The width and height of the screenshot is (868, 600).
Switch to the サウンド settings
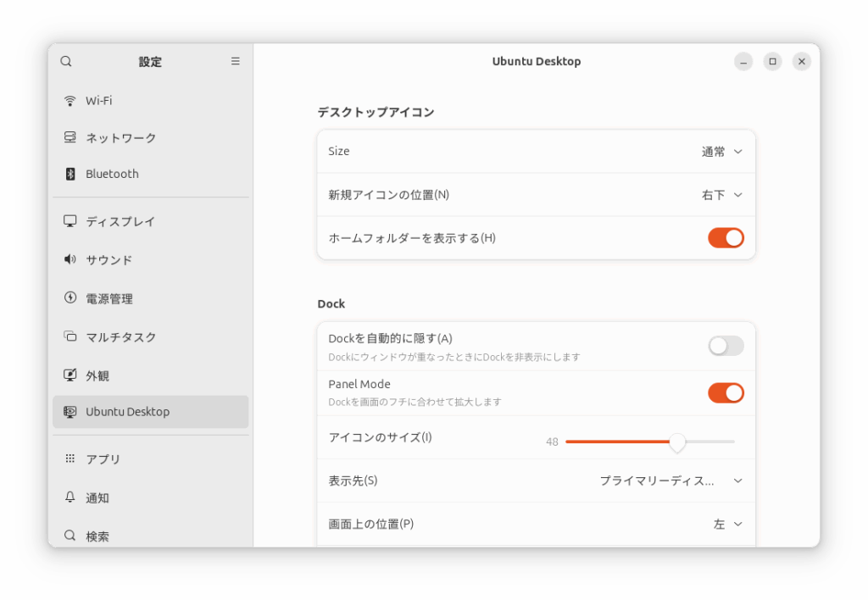(151, 259)
